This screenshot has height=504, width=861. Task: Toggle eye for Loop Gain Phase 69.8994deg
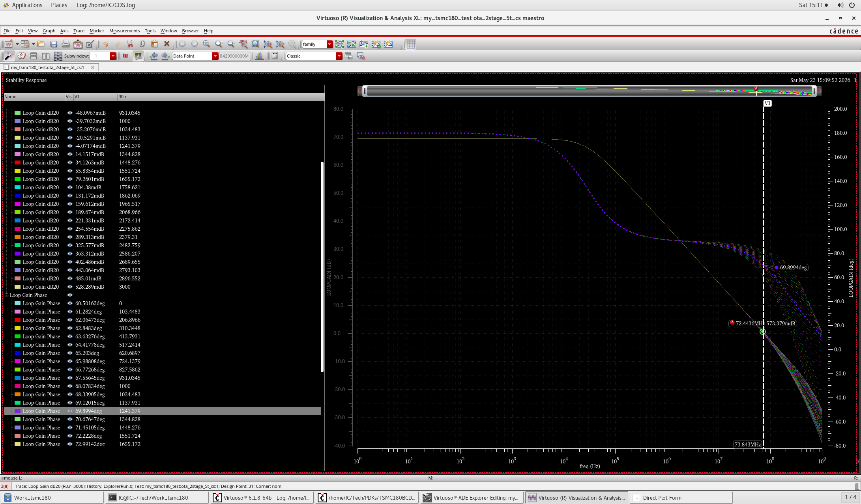coord(70,411)
